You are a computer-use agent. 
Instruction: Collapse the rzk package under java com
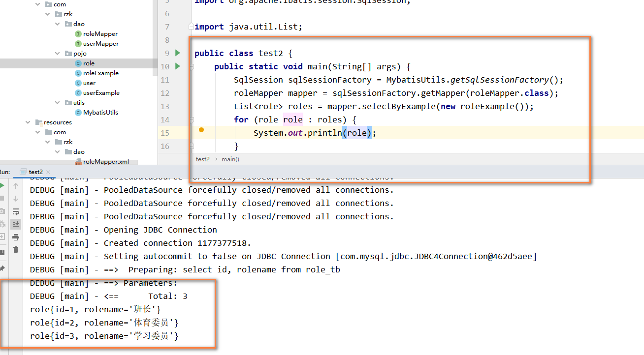point(48,14)
